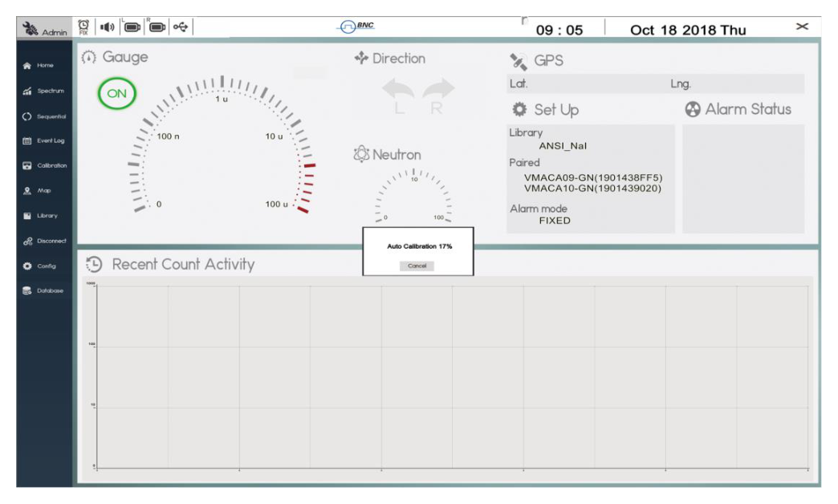The height and width of the screenshot is (504, 838).
Task: Click the BNC logo
Action: tap(357, 26)
